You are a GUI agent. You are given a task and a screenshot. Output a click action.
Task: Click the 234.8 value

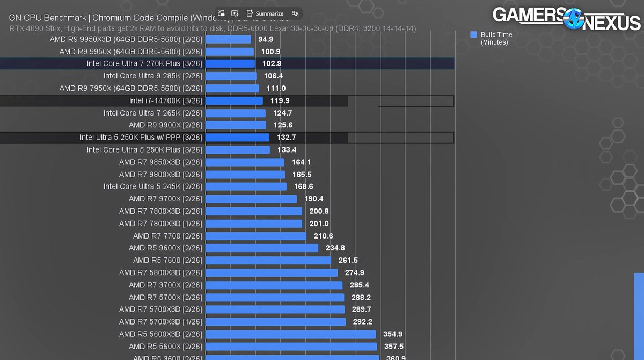click(335, 248)
